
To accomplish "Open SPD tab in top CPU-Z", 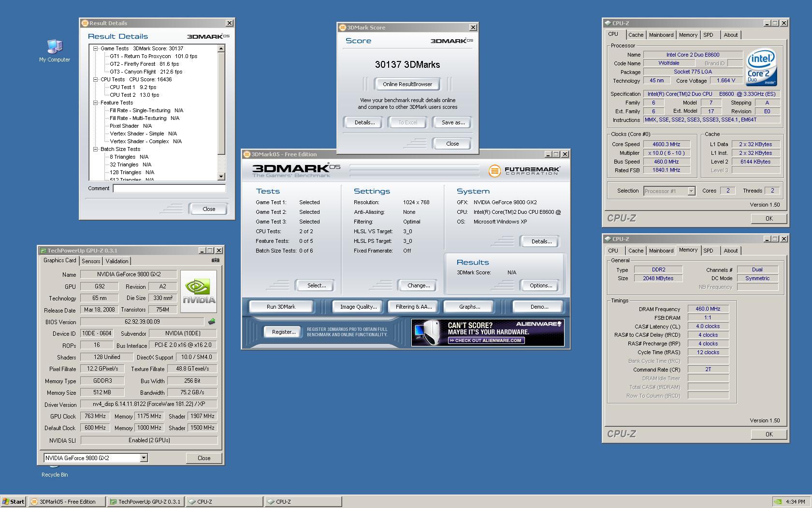I will tap(708, 35).
